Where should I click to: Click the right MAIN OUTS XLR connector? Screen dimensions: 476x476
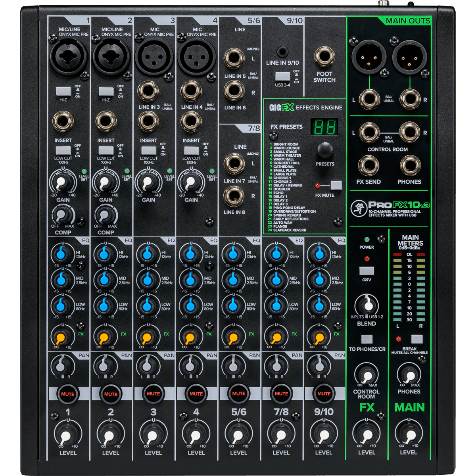coord(410,57)
